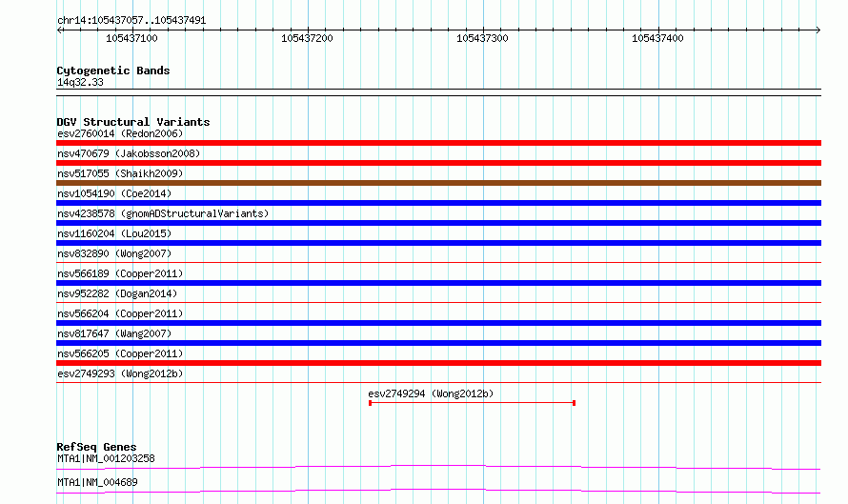This screenshot has height=504, width=848.
Task: Open variant nsv832890 (Wong2007) label
Action: [114, 253]
